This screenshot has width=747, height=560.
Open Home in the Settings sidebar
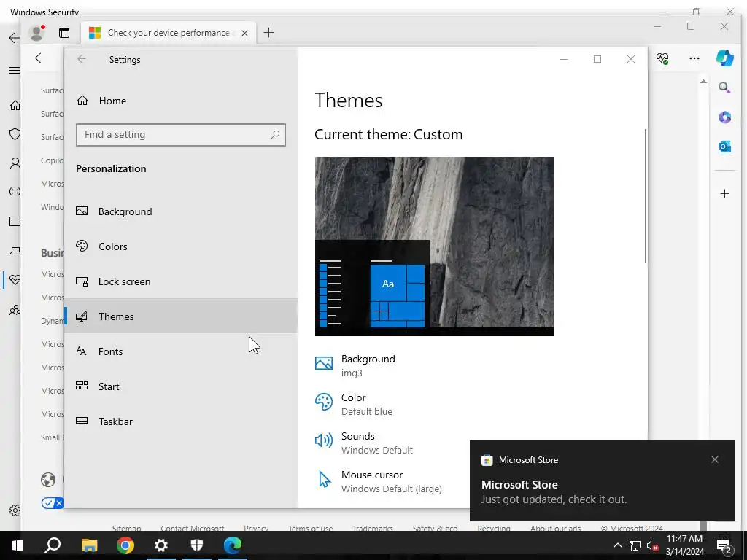point(181,101)
